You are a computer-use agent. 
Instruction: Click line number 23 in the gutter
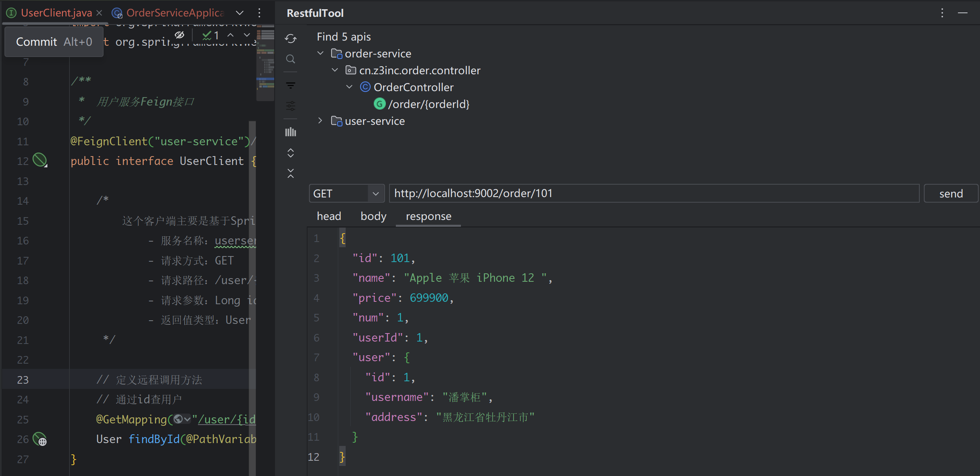[x=23, y=380]
